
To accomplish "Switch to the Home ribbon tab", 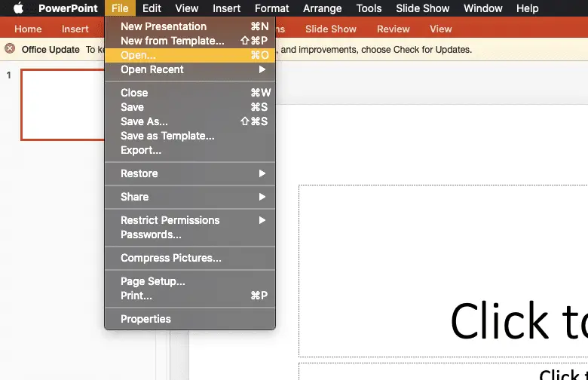I will coord(28,29).
